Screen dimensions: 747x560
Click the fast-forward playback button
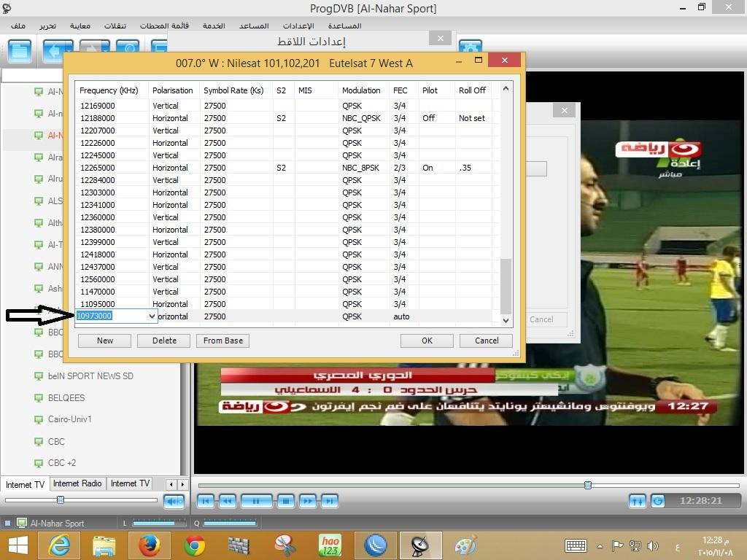309,501
